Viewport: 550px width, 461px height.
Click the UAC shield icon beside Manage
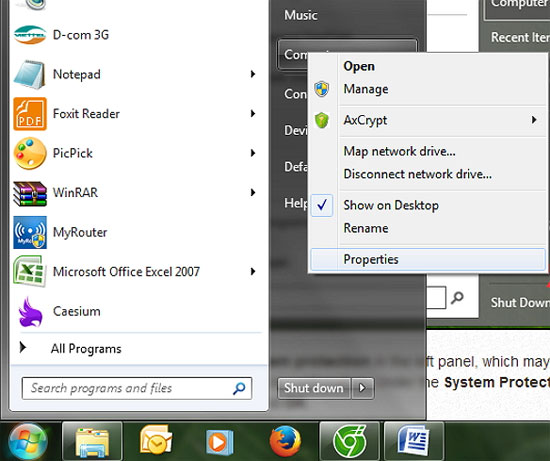tap(322, 89)
